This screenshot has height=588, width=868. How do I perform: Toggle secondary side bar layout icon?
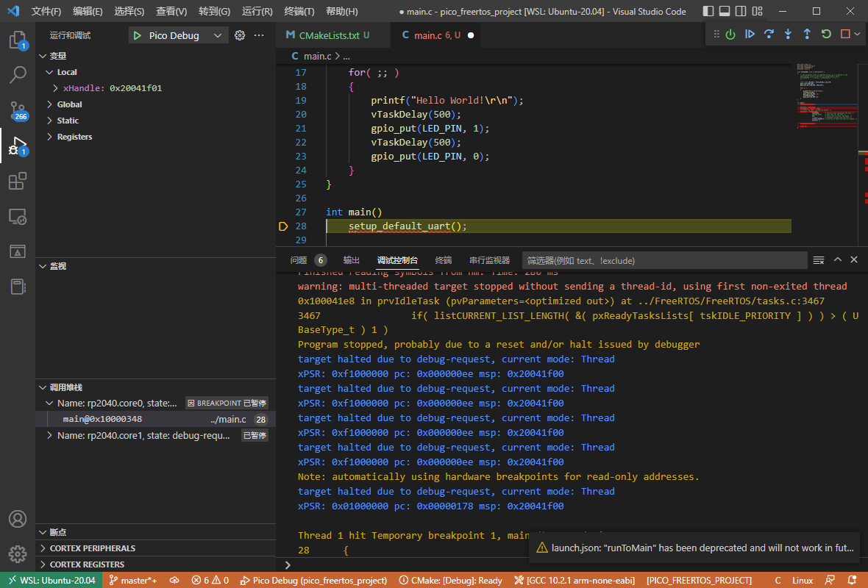click(x=741, y=11)
